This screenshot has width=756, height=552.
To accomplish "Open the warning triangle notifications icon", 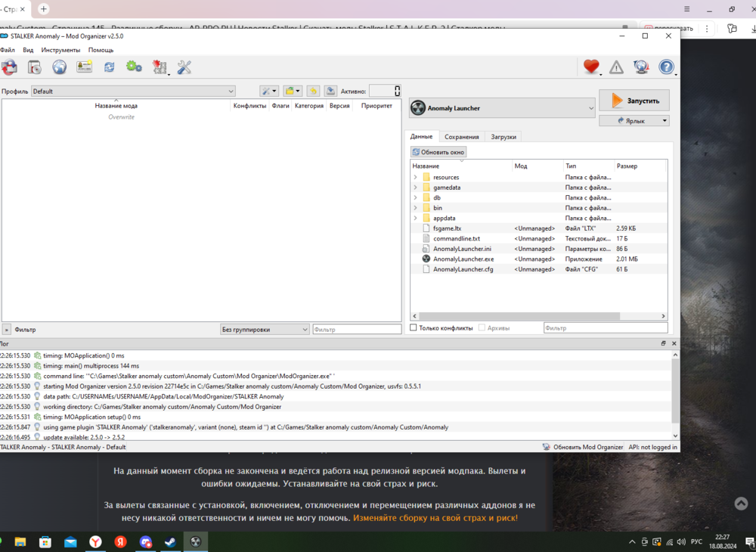I will pyautogui.click(x=616, y=67).
